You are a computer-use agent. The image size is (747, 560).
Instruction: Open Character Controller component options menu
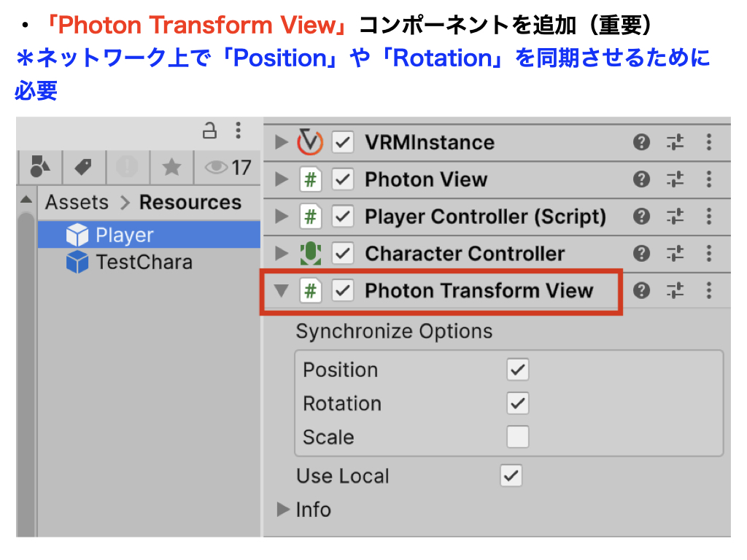tap(709, 253)
